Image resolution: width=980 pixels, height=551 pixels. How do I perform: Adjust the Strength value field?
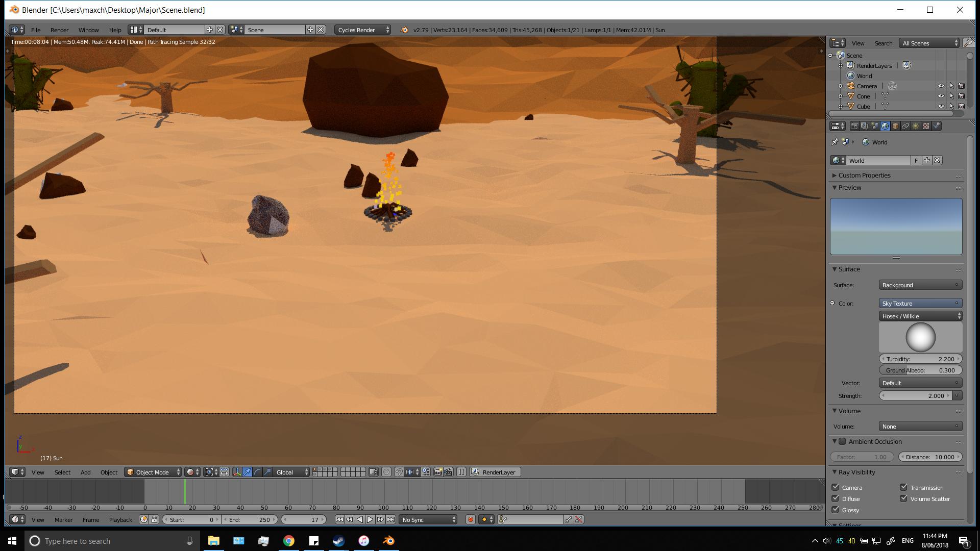pyautogui.click(x=916, y=395)
